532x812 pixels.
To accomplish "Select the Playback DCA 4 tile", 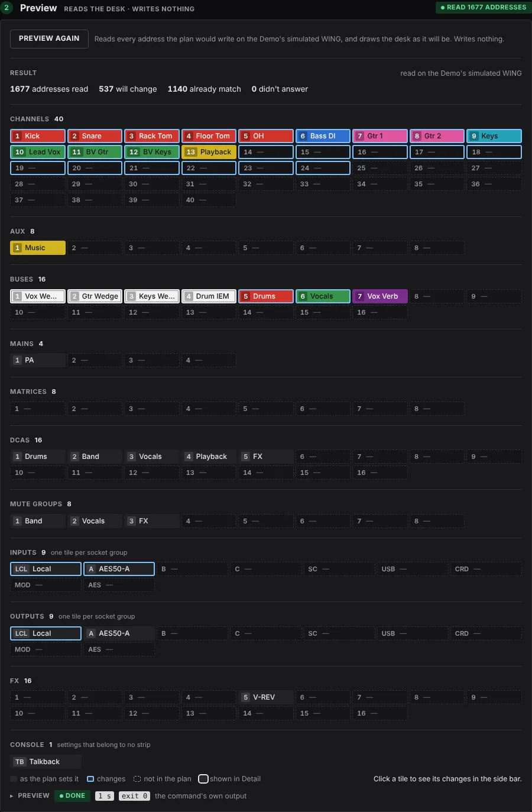I will point(209,457).
